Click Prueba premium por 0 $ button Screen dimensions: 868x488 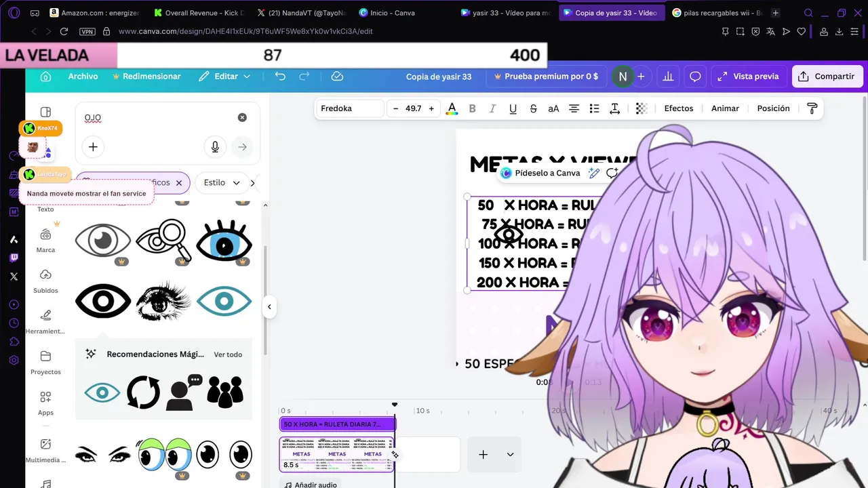(547, 77)
